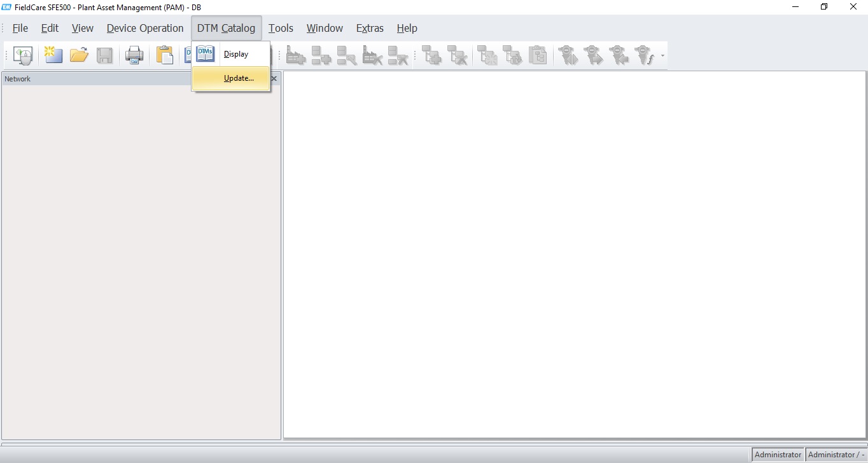Open the File menu
This screenshot has width=868, height=463.
click(x=20, y=28)
